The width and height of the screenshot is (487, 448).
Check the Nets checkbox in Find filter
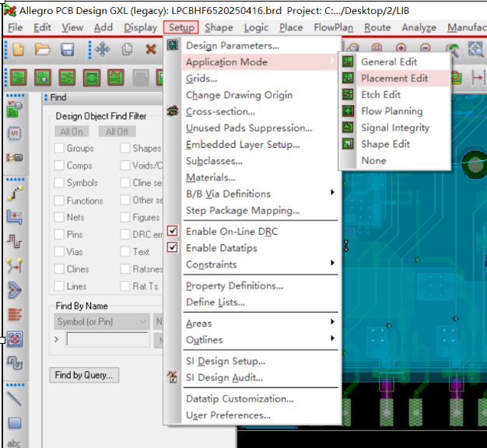pyautogui.click(x=59, y=217)
